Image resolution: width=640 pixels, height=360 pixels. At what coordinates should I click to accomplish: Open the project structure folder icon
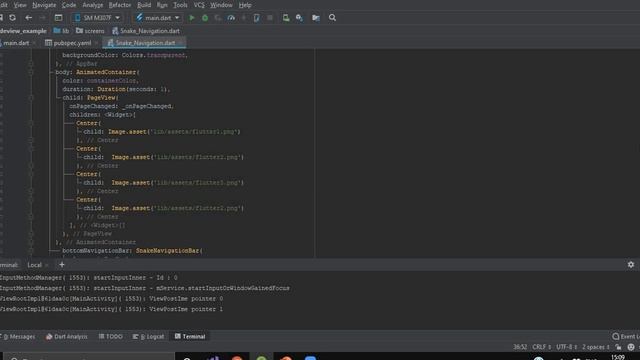click(316, 18)
